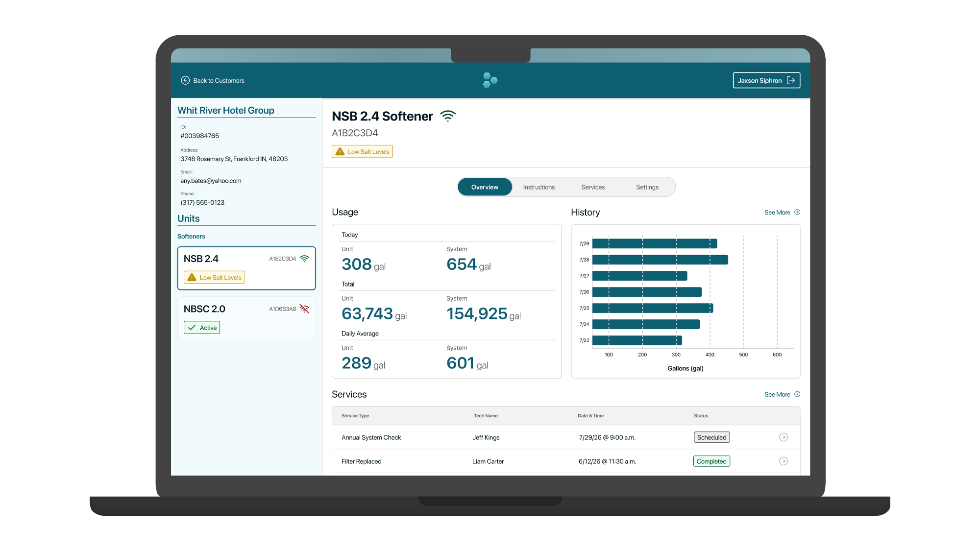The height and width of the screenshot is (551, 980).
Task: Click warning icon in Low Salt Levels header badge
Action: (340, 152)
